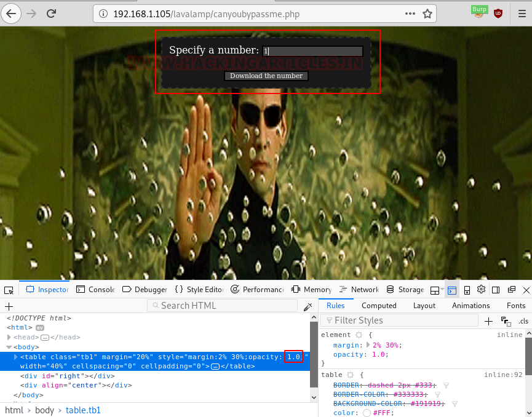
Task: Click the ev event badge next to html
Action: click(x=40, y=328)
